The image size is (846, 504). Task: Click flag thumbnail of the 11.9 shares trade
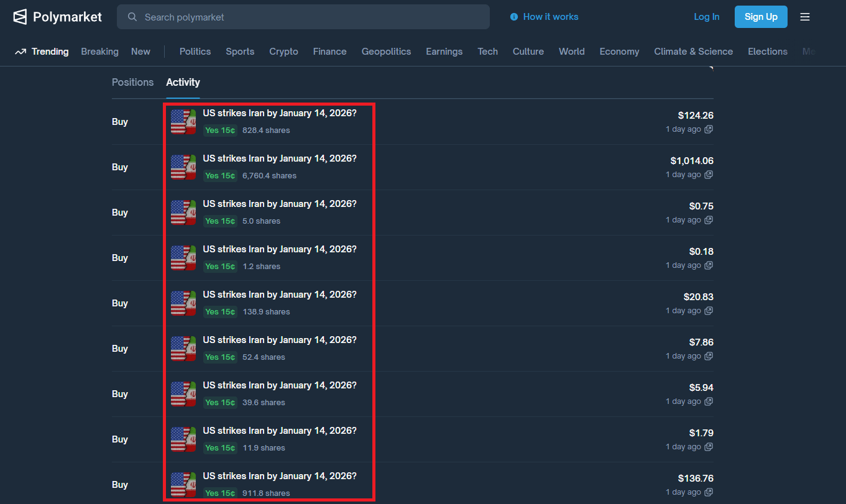183,439
